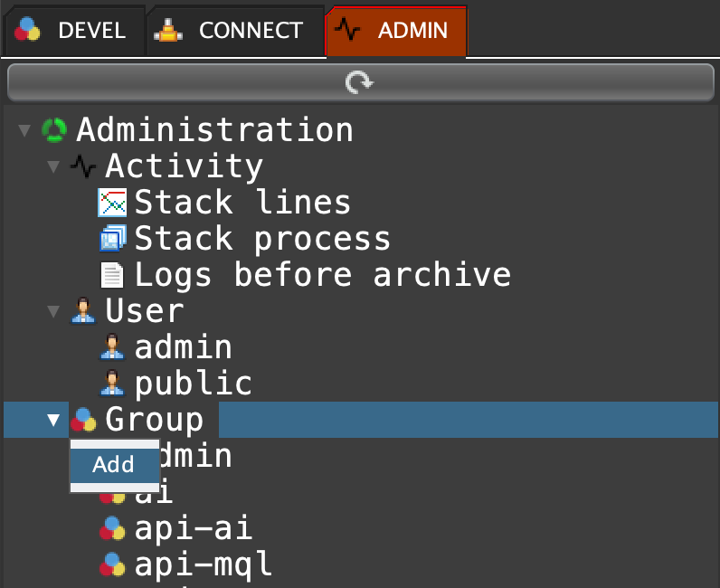
Task: Collapse the Group tree node
Action: (x=53, y=420)
